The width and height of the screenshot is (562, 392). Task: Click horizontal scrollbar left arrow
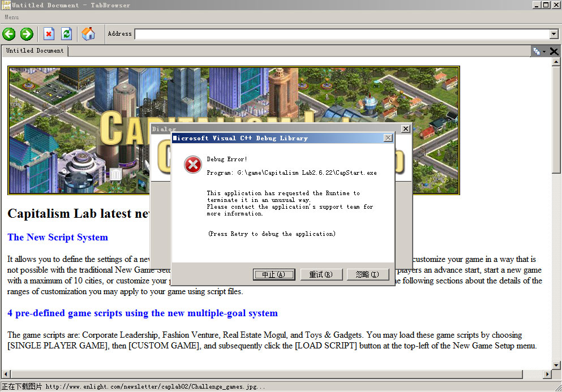[6, 374]
